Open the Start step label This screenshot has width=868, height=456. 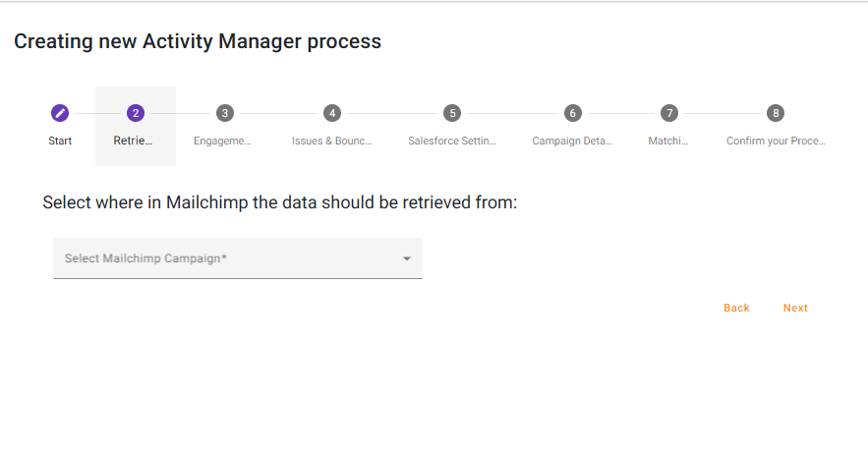point(60,141)
